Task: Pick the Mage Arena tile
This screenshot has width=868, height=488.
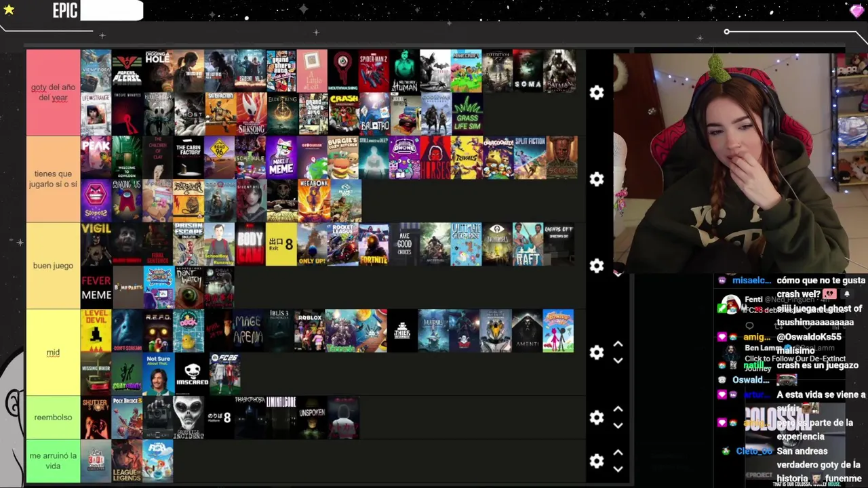Action: point(248,331)
